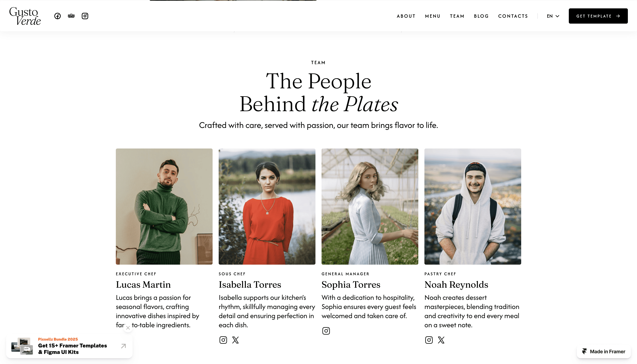The width and height of the screenshot is (637, 364).
Task: Open the Team navigation link
Action: click(x=457, y=16)
